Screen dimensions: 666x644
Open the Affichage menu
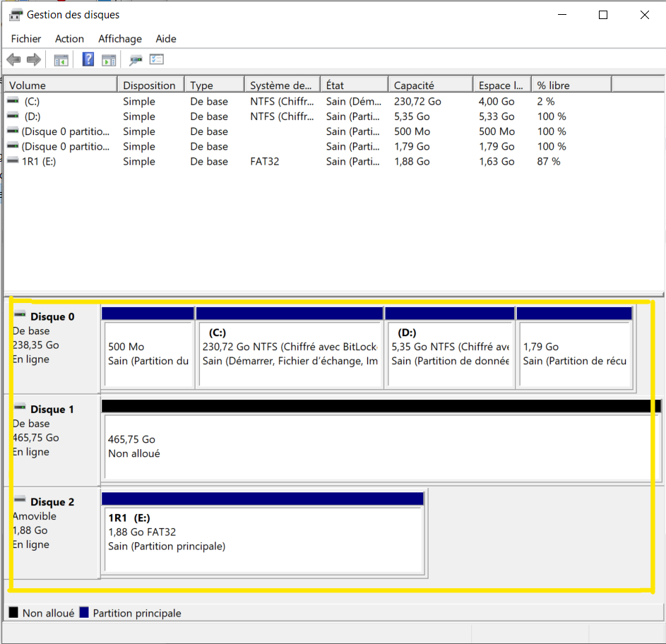[x=120, y=39]
